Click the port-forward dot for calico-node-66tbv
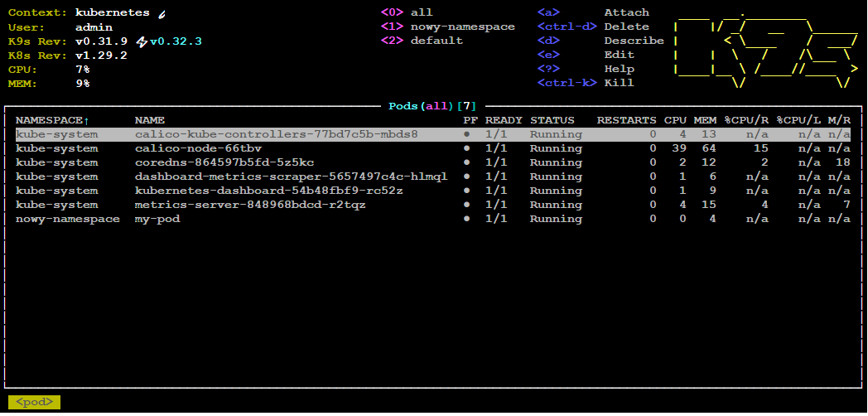Screen dimensions: 868x416 pyautogui.click(x=466, y=148)
